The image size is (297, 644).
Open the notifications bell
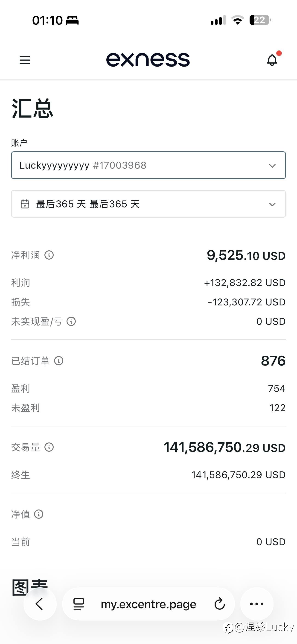272,60
